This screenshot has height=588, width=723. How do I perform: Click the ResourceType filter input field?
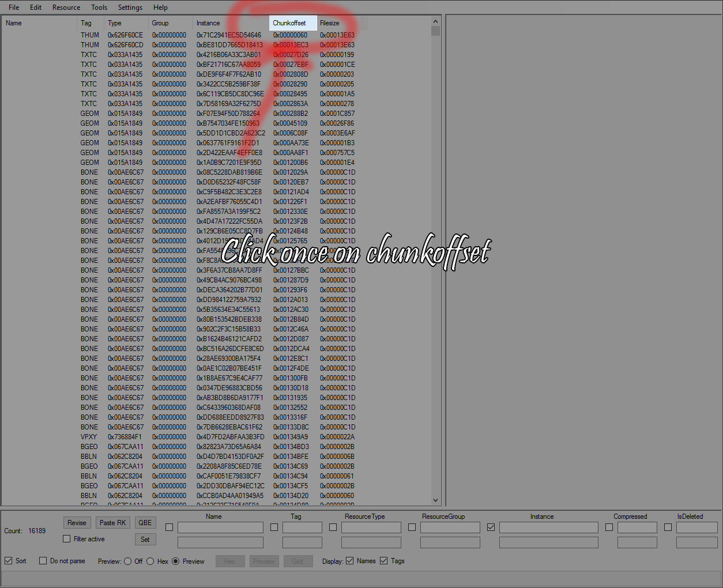click(x=371, y=527)
